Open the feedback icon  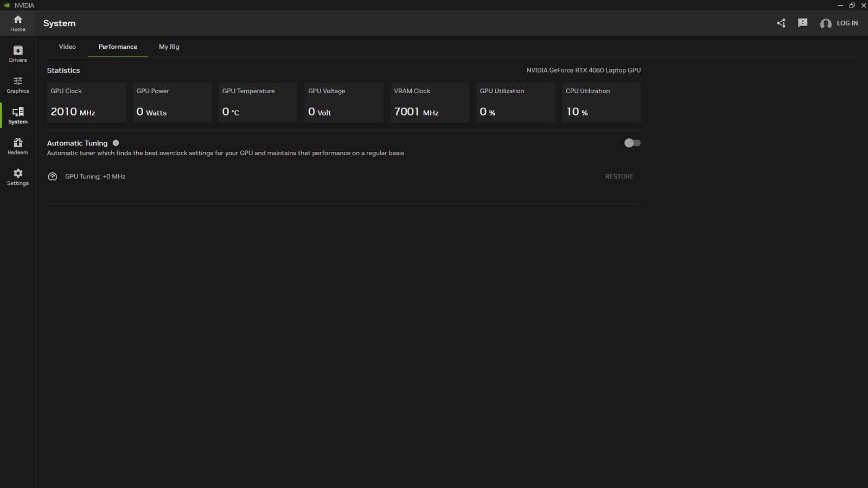[x=802, y=23]
